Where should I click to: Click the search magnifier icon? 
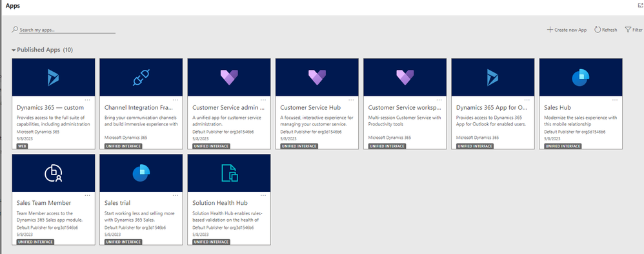[x=15, y=30]
